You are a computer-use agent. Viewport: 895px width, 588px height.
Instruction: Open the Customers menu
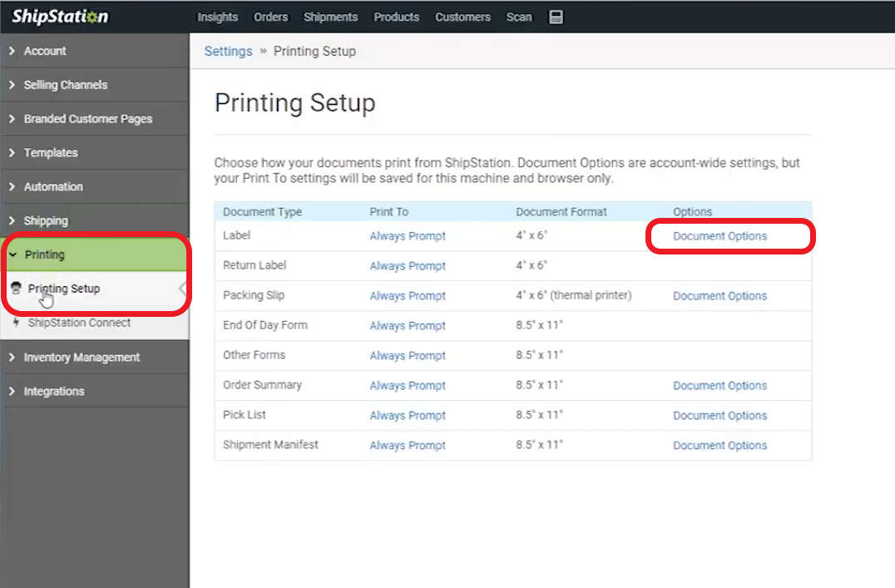(462, 17)
